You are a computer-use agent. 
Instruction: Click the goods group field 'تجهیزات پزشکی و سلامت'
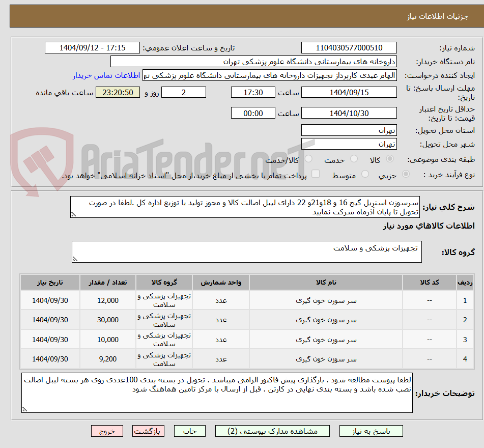[247, 251]
